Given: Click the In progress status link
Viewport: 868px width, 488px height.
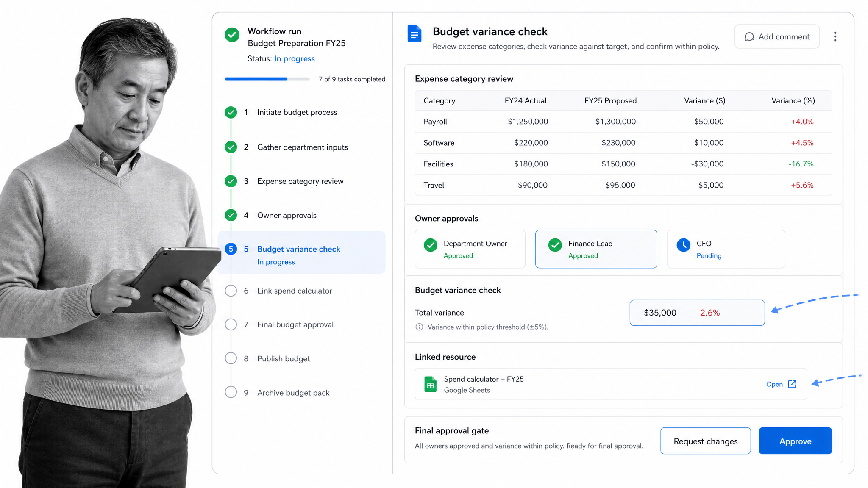Looking at the screenshot, I should pyautogui.click(x=294, y=59).
